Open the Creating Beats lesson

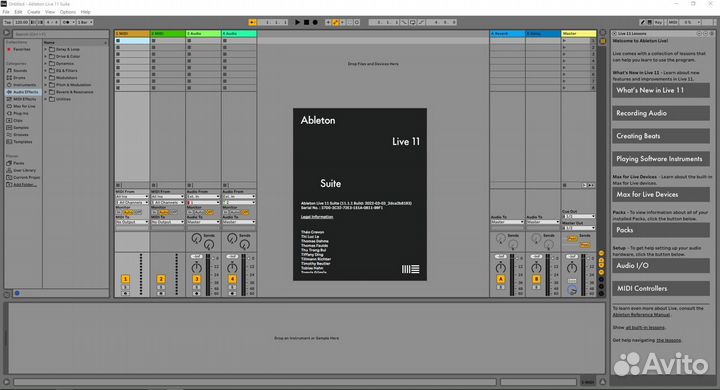[x=661, y=136]
